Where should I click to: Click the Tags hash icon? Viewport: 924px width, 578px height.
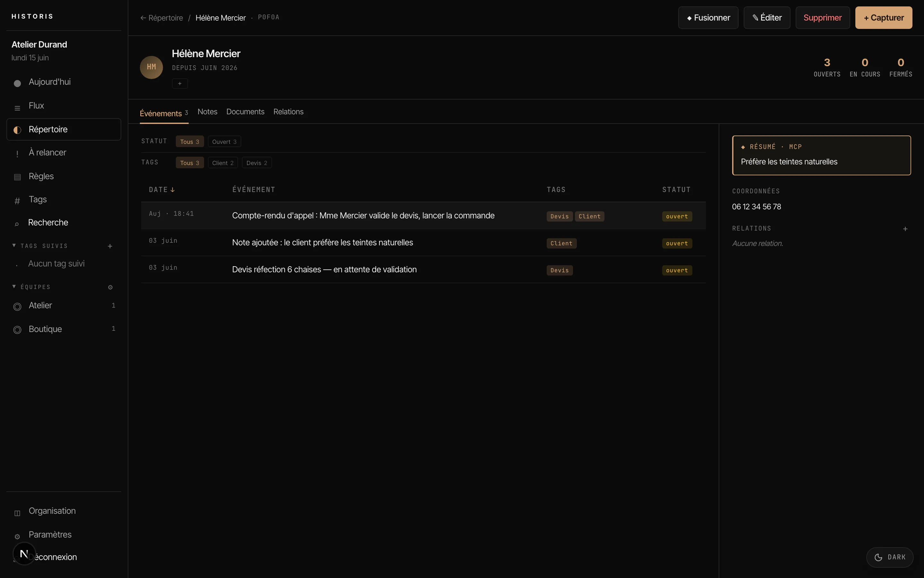coord(17,201)
